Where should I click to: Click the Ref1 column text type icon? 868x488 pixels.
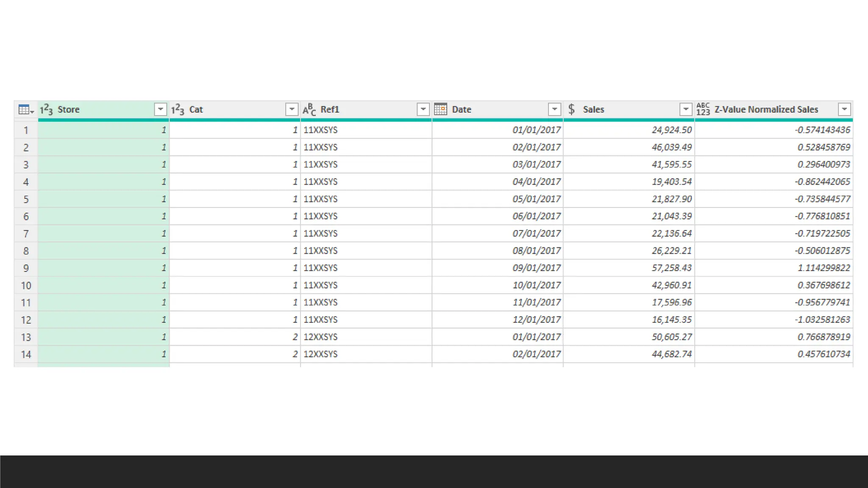pos(309,110)
